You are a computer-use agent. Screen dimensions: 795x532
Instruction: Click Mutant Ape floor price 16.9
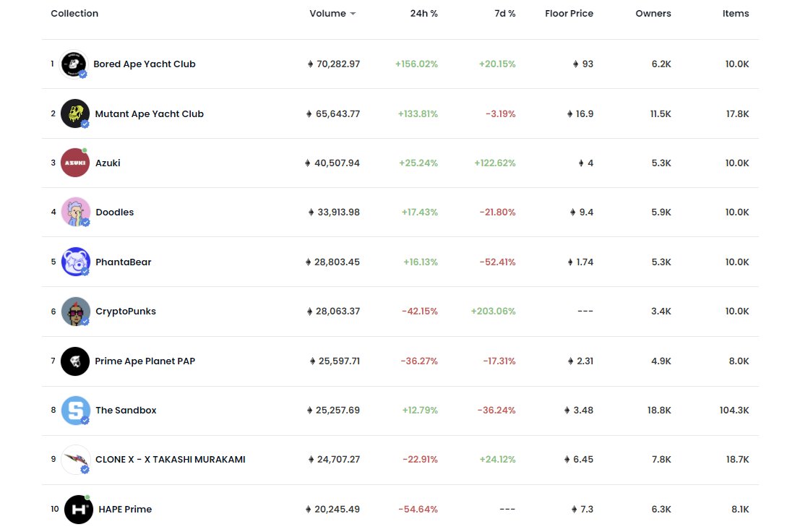(x=585, y=113)
